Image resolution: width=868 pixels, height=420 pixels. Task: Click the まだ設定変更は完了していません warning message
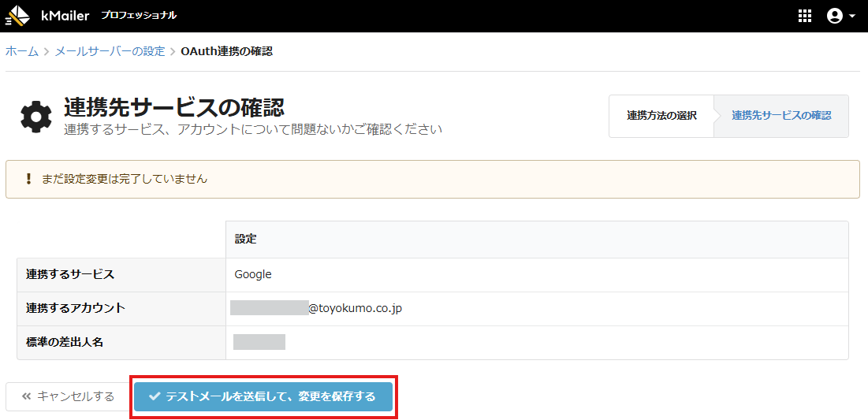125,179
